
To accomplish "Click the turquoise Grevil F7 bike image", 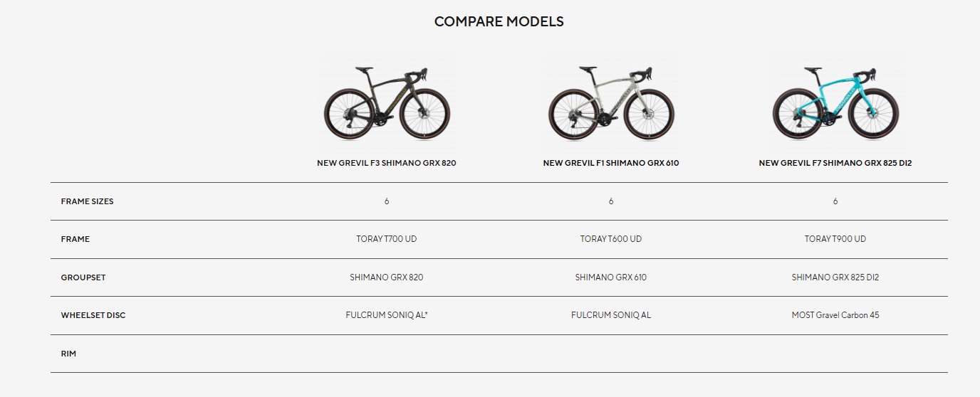I will [835, 103].
